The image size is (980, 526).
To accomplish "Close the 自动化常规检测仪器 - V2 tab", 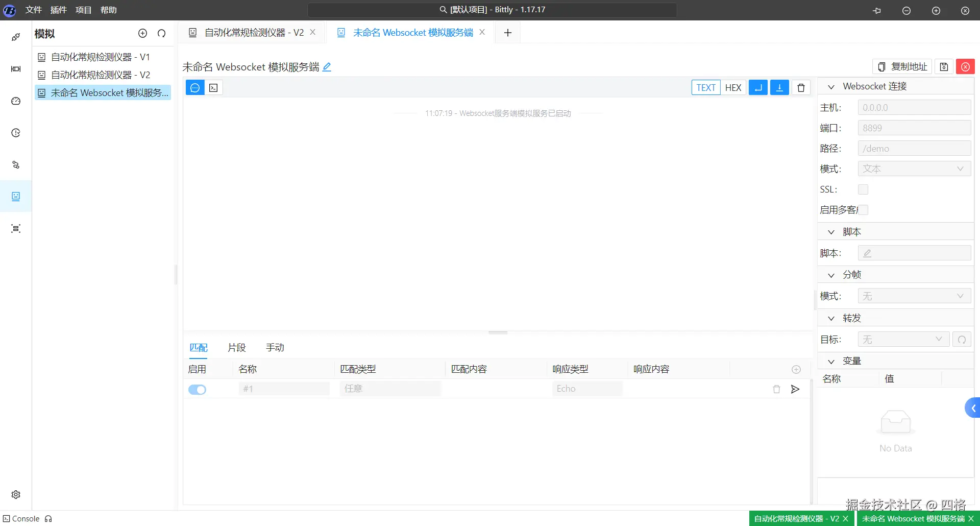I will pyautogui.click(x=313, y=32).
